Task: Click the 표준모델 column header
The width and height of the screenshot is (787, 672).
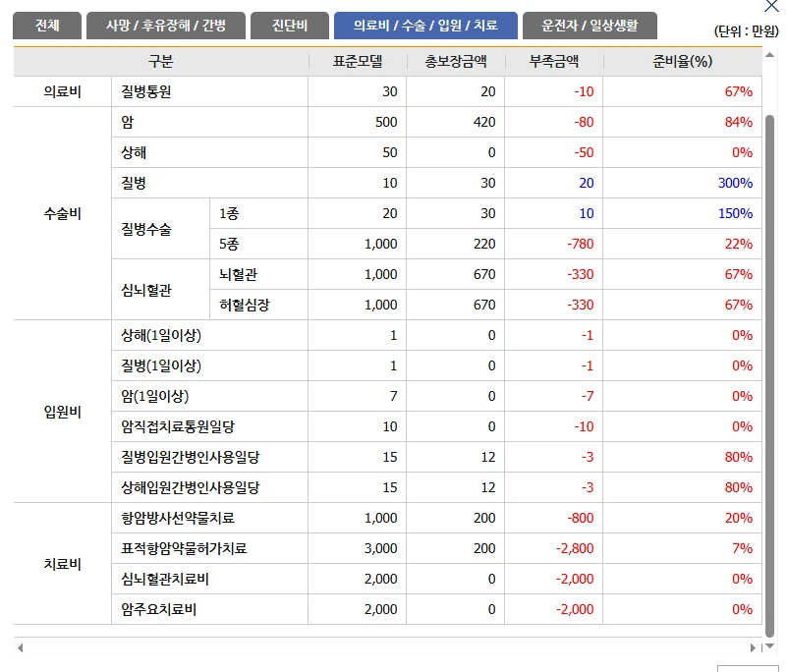Action: pos(358,62)
